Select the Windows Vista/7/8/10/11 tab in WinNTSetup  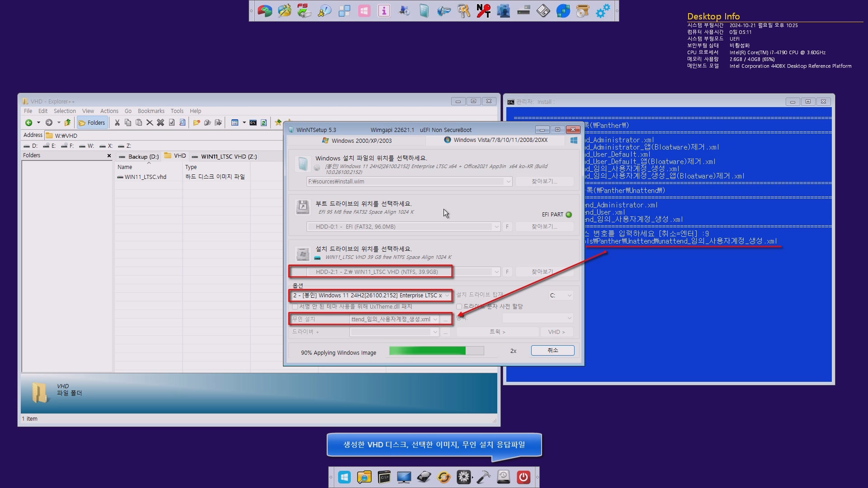[x=495, y=140]
